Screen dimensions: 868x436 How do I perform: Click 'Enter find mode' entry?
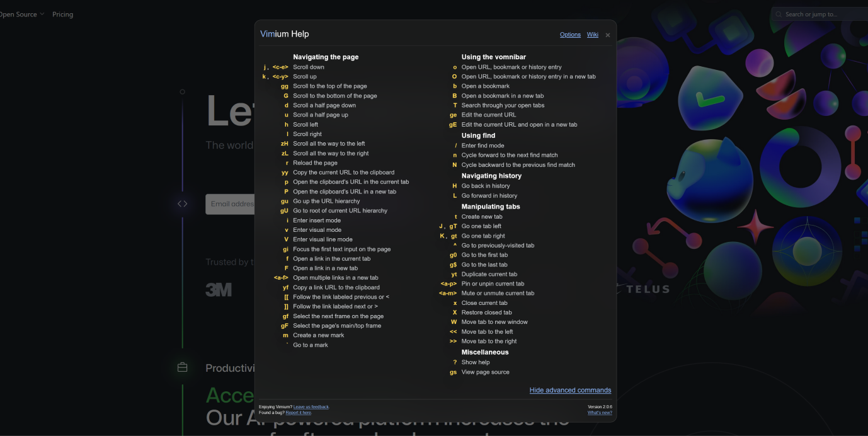[x=483, y=146]
